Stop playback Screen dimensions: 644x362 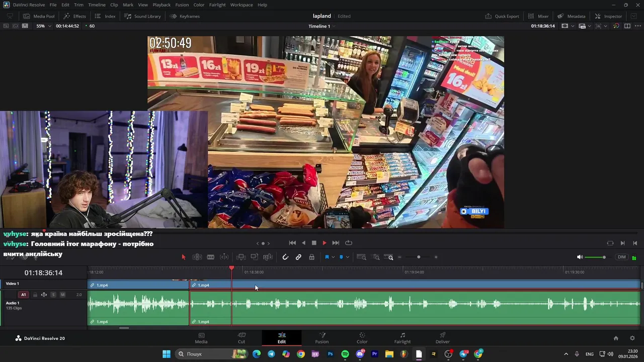[314, 243]
